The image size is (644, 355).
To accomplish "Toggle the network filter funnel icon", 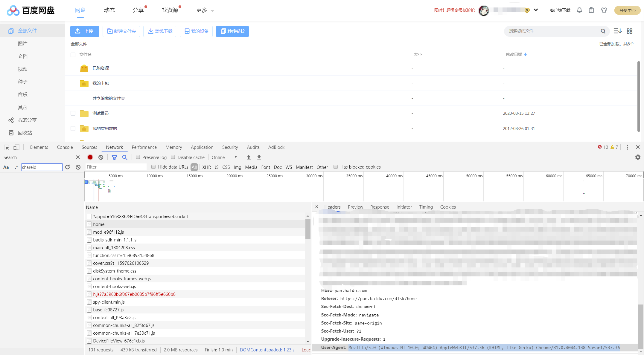I will coord(114,157).
